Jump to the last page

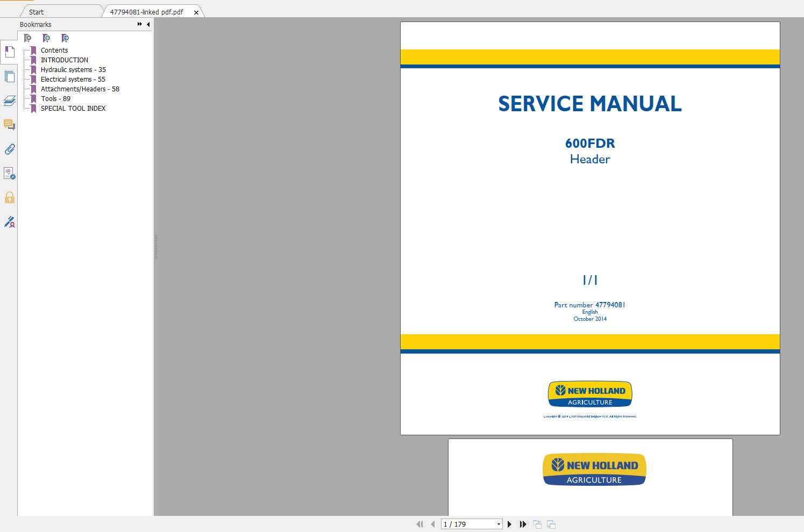[x=523, y=524]
